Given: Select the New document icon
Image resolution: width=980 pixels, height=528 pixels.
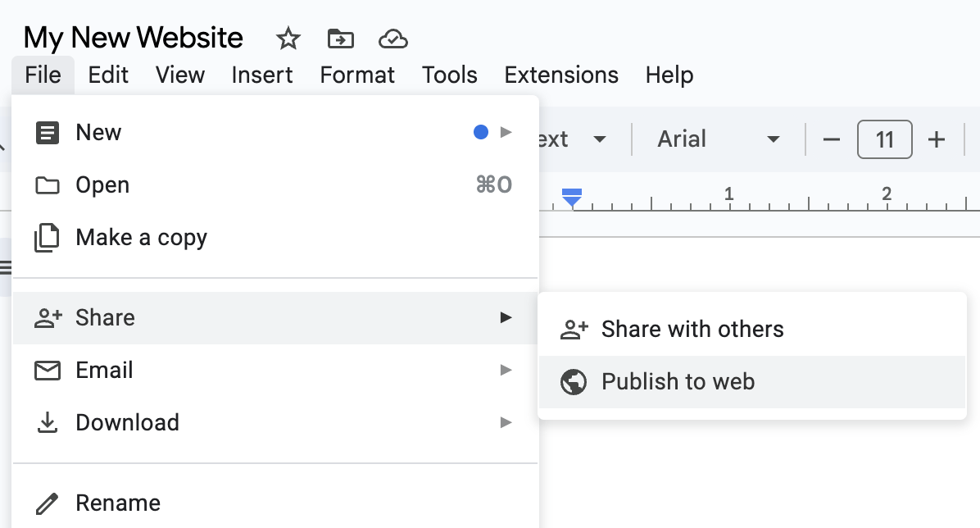Looking at the screenshot, I should (x=48, y=132).
